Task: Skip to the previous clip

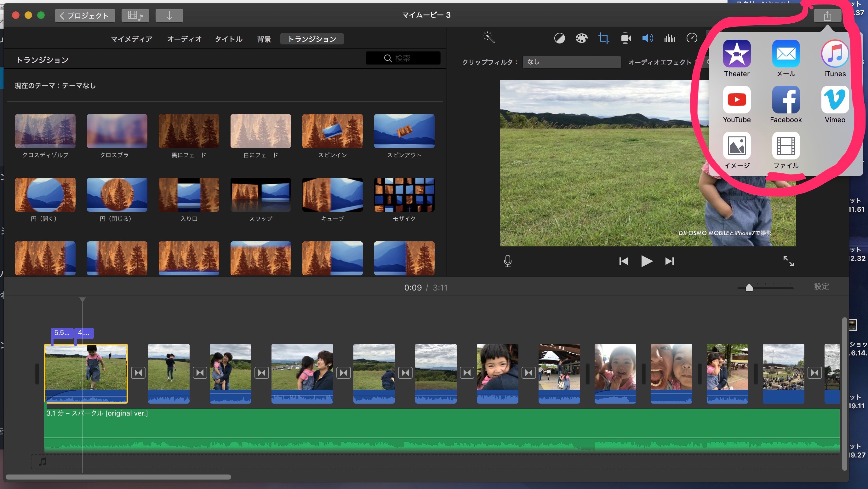Action: click(x=623, y=261)
